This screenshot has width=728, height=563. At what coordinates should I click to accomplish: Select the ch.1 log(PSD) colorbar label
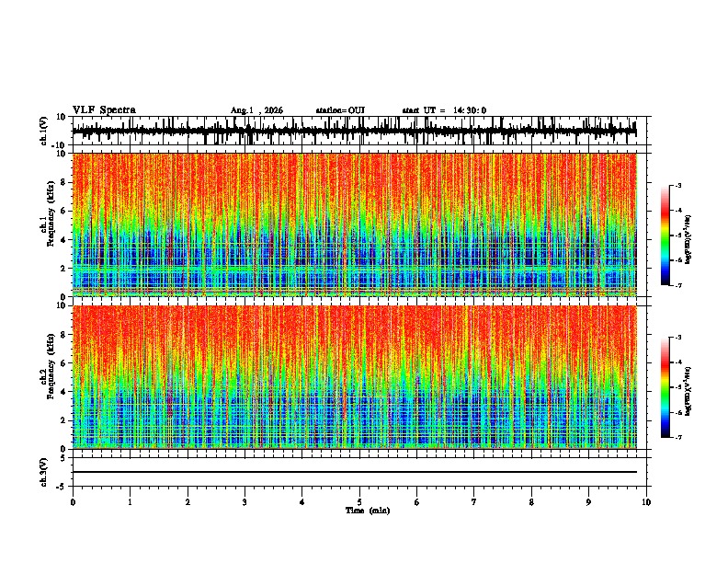click(x=688, y=240)
